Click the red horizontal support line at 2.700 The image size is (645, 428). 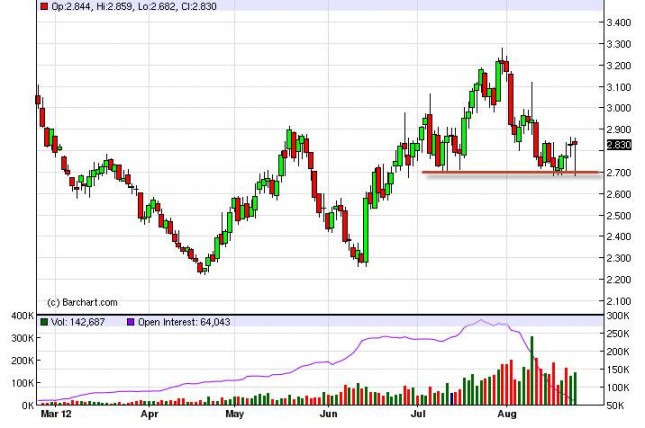[x=510, y=172]
